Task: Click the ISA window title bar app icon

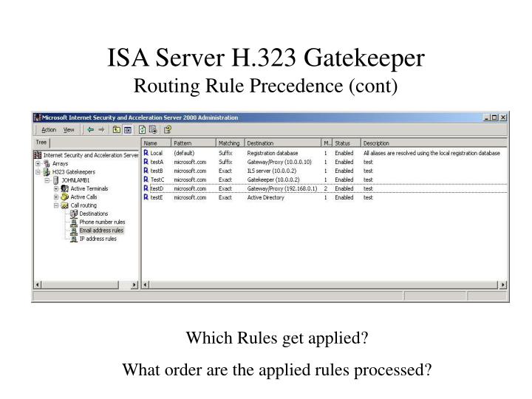Action: [x=38, y=117]
